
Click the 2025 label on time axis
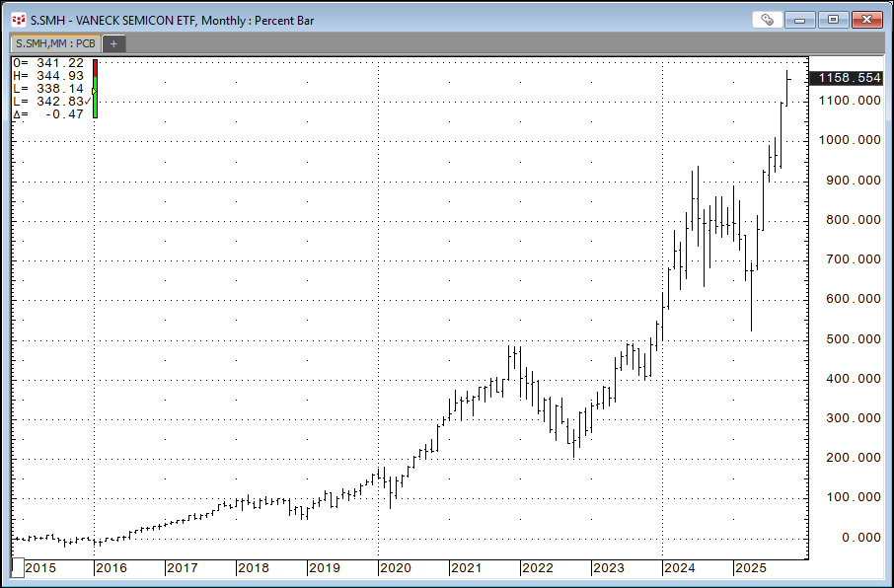point(751,568)
